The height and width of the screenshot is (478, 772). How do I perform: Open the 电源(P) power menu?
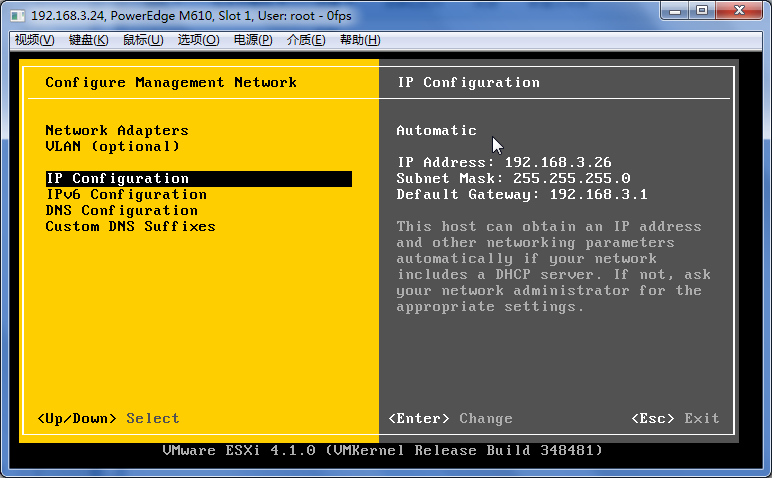pos(253,40)
